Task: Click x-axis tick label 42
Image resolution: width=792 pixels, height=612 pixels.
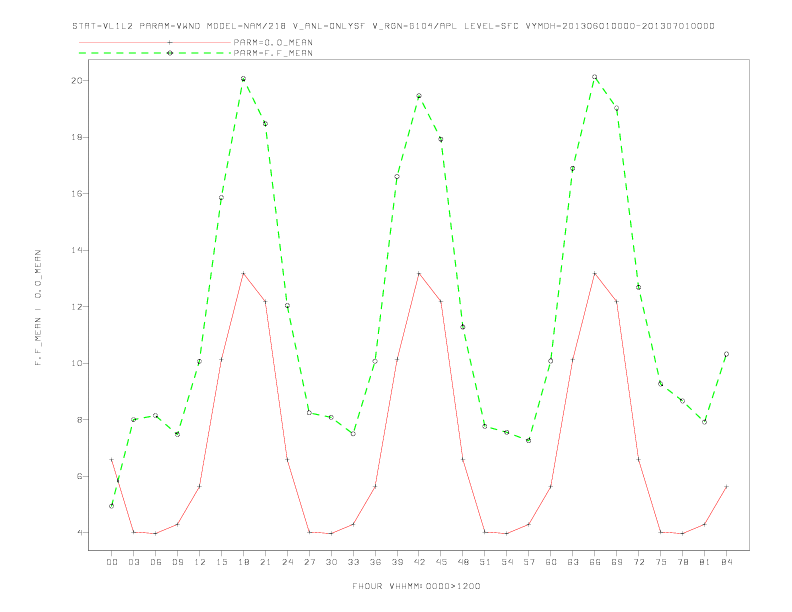Action: tap(419, 562)
